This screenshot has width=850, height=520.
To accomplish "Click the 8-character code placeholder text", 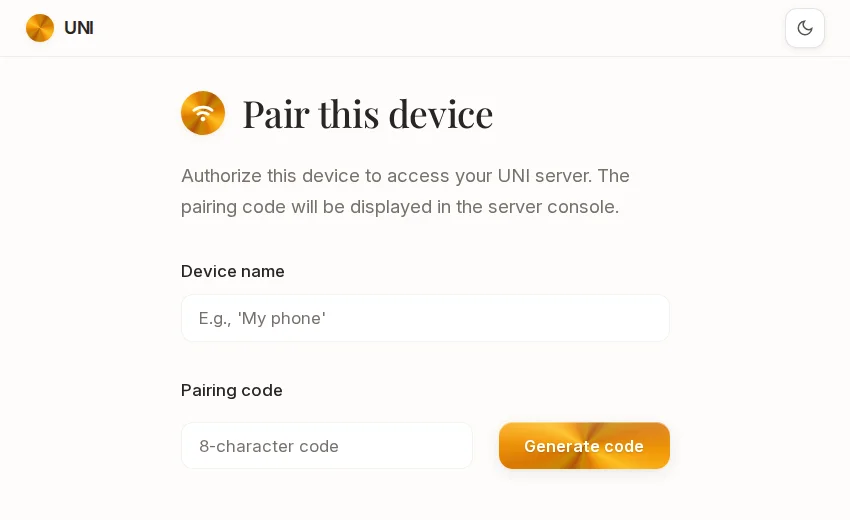I will tap(269, 446).
